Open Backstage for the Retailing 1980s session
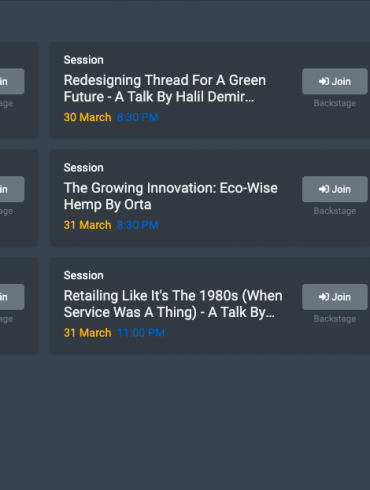The width and height of the screenshot is (370, 490). [x=335, y=319]
